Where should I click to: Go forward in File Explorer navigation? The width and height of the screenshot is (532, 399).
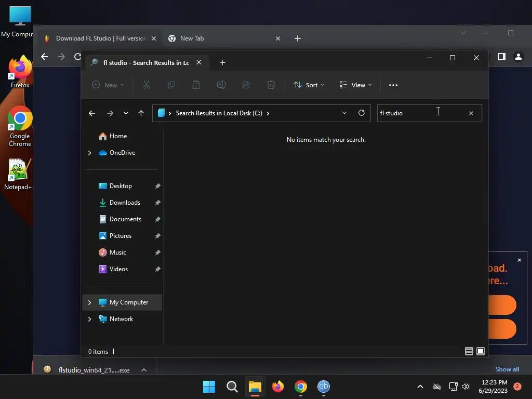(110, 113)
